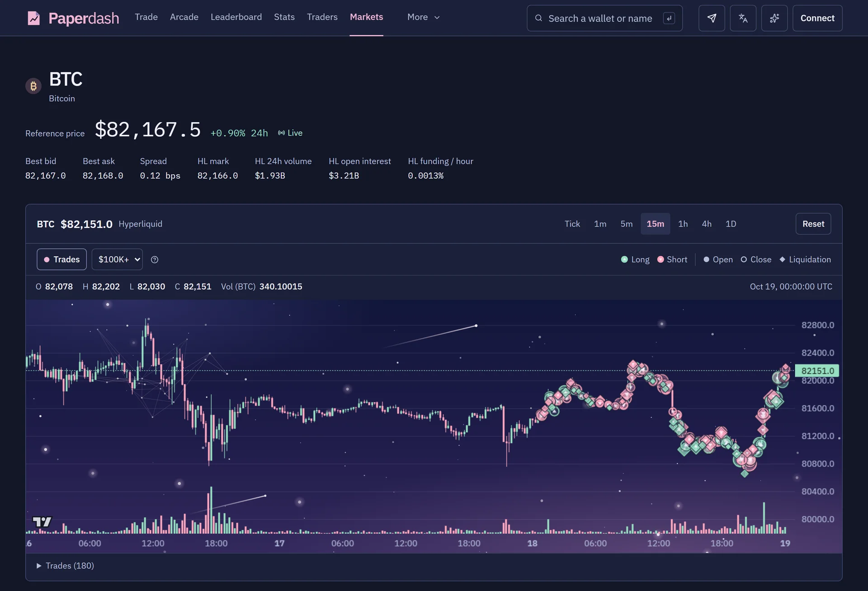Click the Connect wallet button
The height and width of the screenshot is (591, 868).
817,18
